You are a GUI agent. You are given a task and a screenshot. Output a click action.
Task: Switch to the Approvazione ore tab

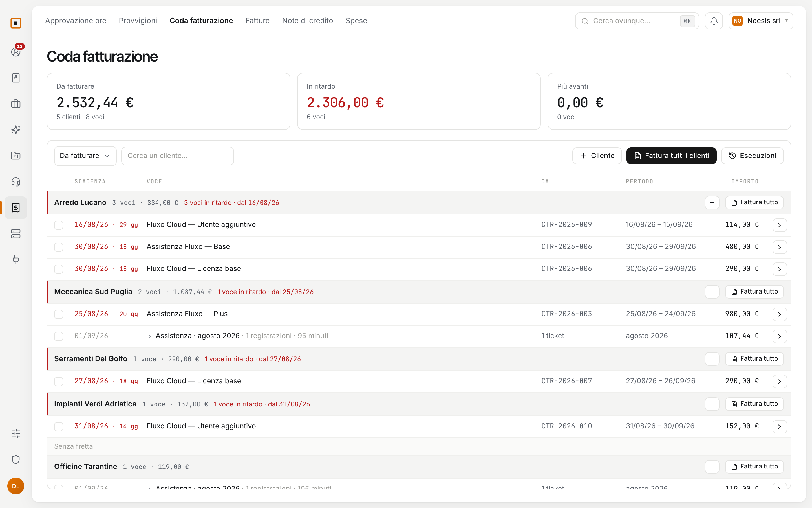(x=76, y=21)
